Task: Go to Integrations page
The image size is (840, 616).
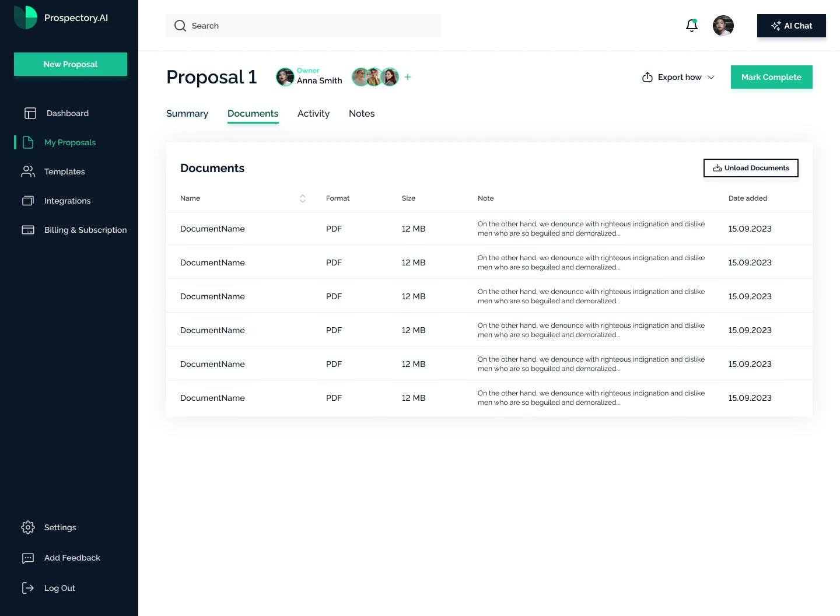Action: (68, 201)
